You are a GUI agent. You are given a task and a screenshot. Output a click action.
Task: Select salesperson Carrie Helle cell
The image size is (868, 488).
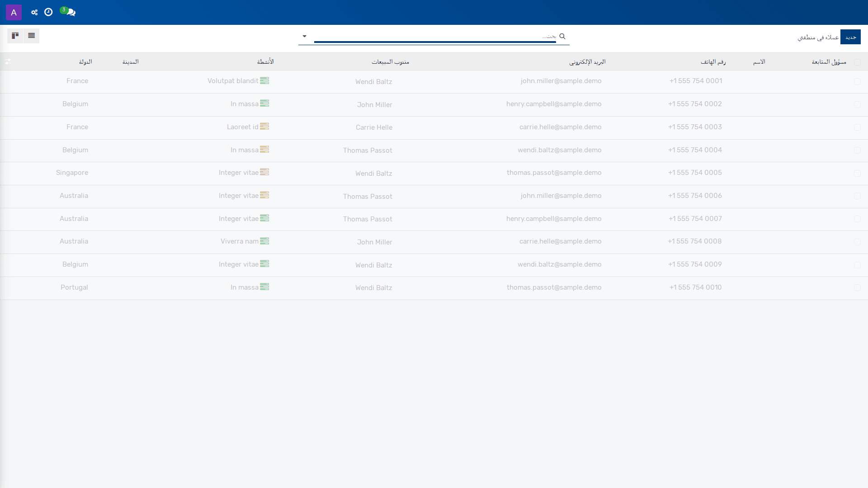click(x=374, y=127)
